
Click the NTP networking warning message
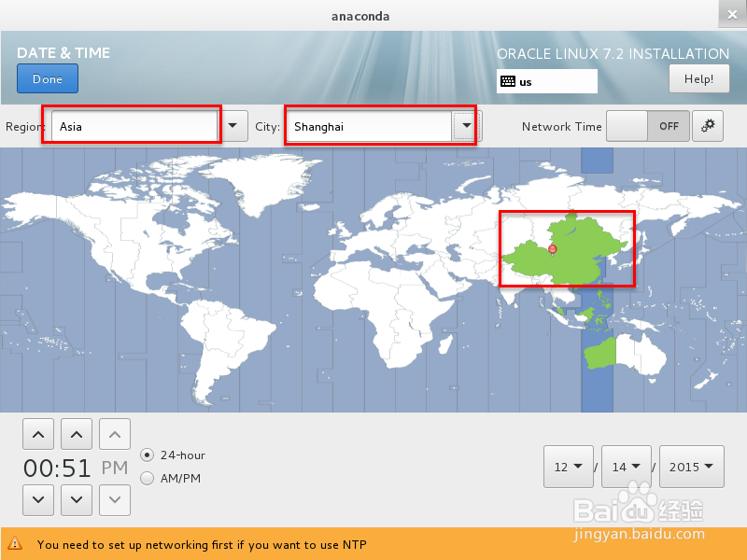click(x=202, y=544)
